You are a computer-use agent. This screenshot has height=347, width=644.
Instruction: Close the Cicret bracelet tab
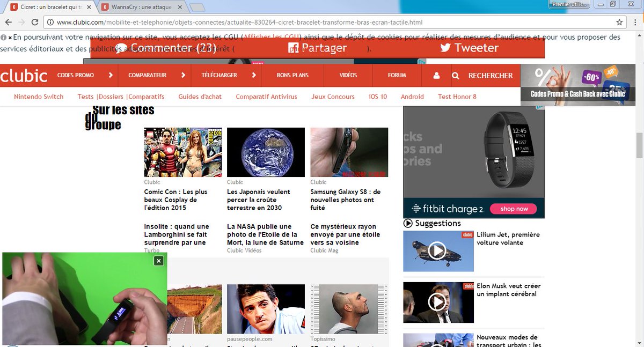(x=90, y=7)
